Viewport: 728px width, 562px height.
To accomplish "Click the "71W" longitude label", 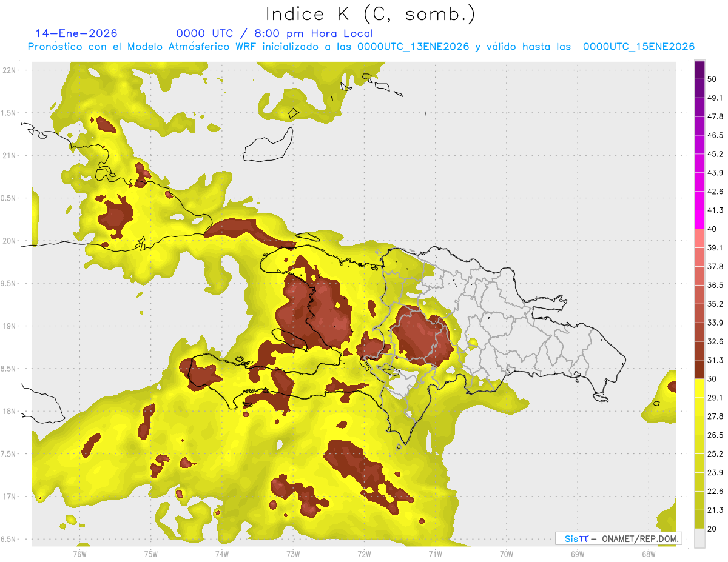I will [x=435, y=554].
